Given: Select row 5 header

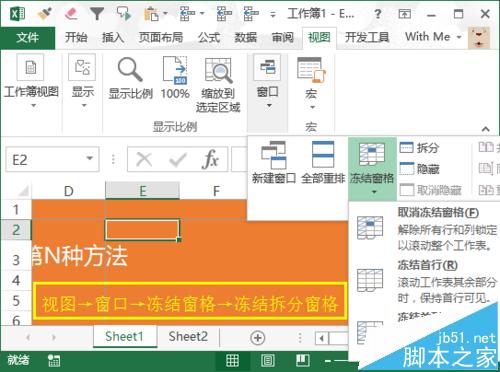Looking at the screenshot, I should click(x=16, y=301).
